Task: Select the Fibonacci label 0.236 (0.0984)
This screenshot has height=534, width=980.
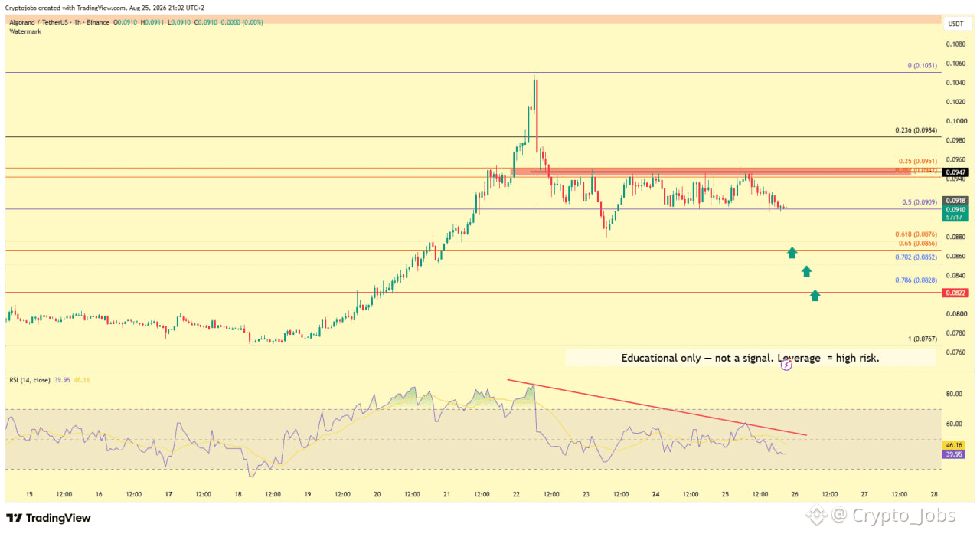Action: (916, 130)
